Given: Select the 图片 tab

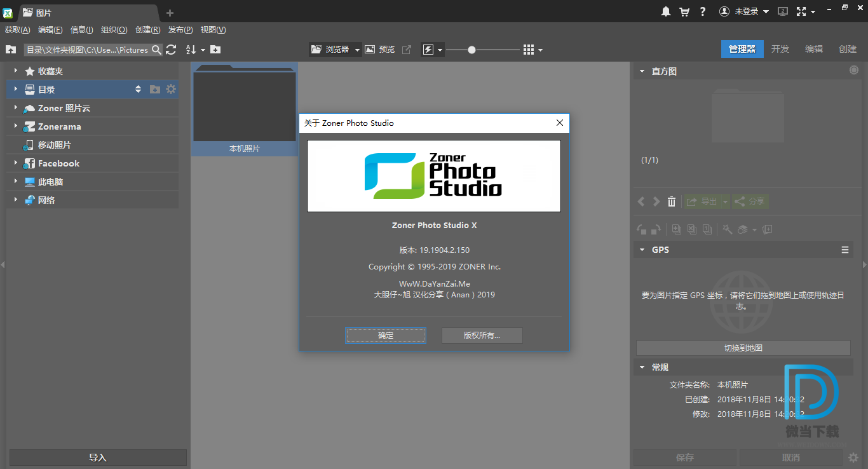Looking at the screenshot, I should [89, 12].
